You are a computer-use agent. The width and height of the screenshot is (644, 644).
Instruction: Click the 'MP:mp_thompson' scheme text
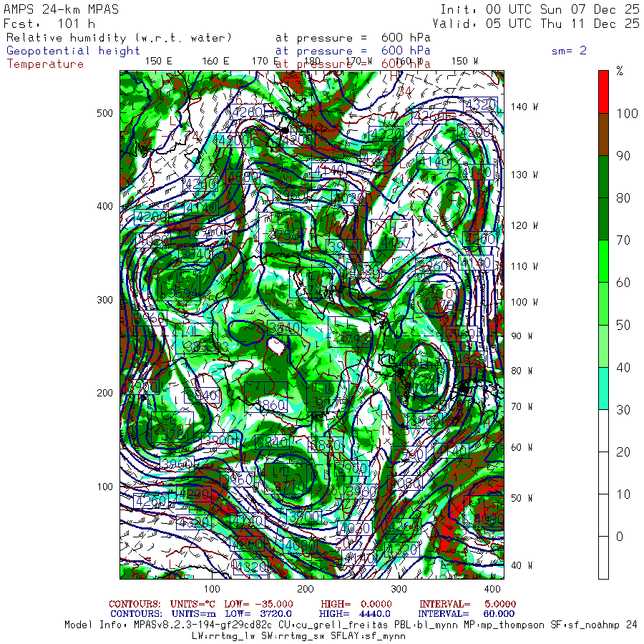504,625
